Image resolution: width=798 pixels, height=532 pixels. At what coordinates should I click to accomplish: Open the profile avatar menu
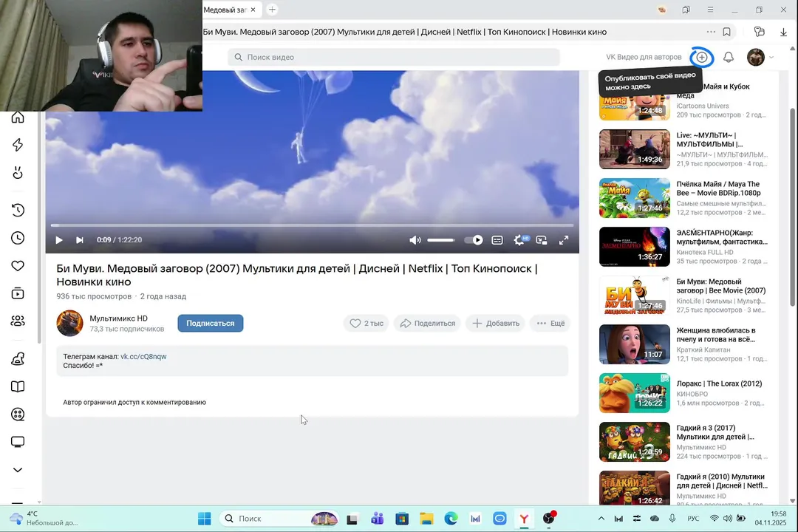tap(756, 57)
